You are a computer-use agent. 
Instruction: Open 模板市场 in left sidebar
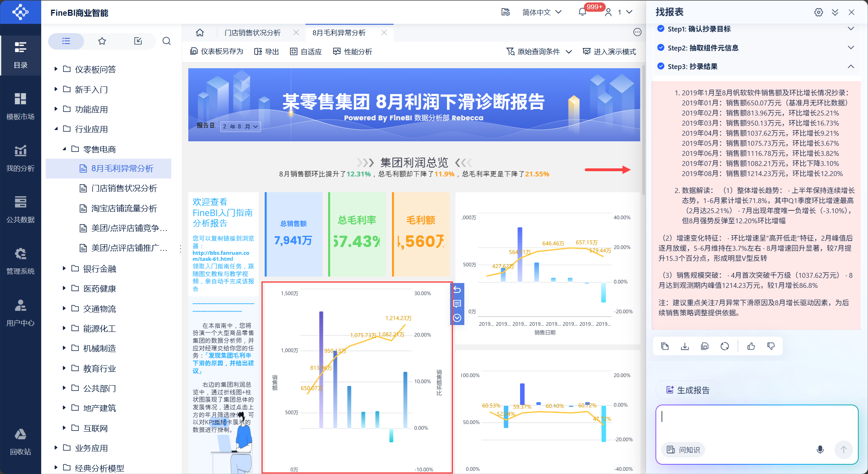click(x=20, y=106)
